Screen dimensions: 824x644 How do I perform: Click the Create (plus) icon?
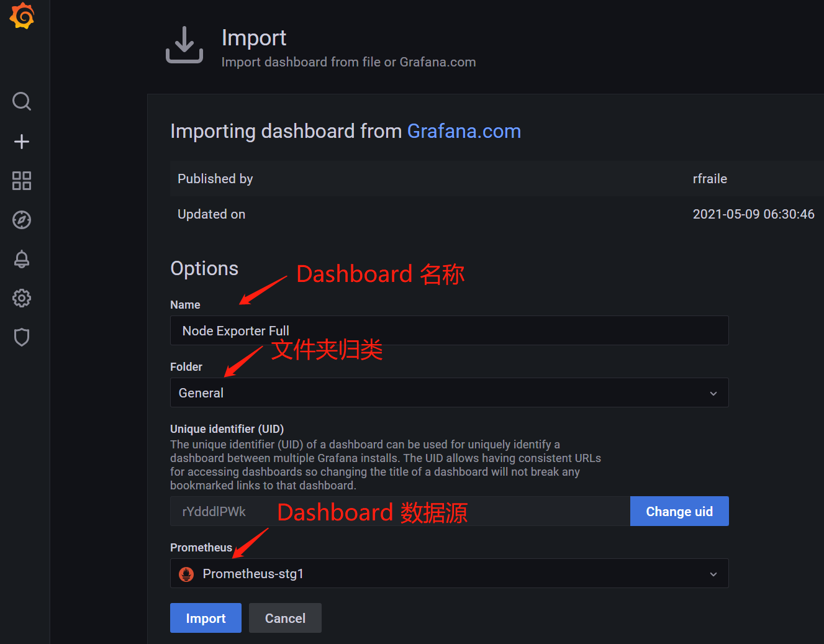[x=21, y=141]
